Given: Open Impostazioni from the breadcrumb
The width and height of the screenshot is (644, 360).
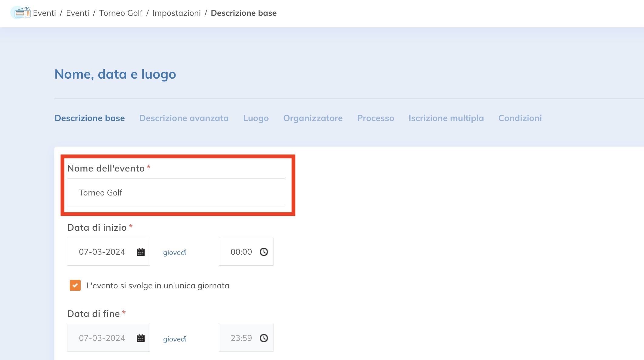Looking at the screenshot, I should pos(177,13).
